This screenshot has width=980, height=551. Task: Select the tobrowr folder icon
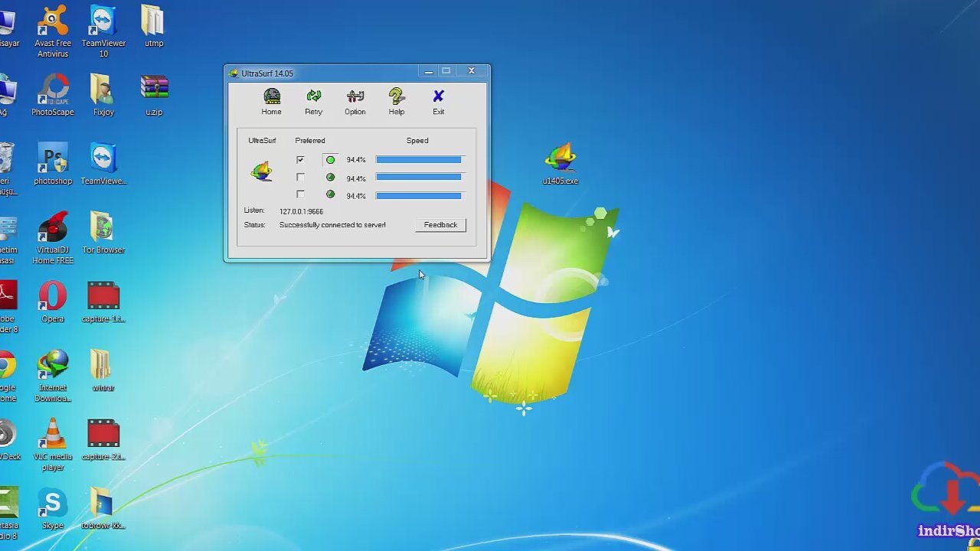(x=103, y=508)
